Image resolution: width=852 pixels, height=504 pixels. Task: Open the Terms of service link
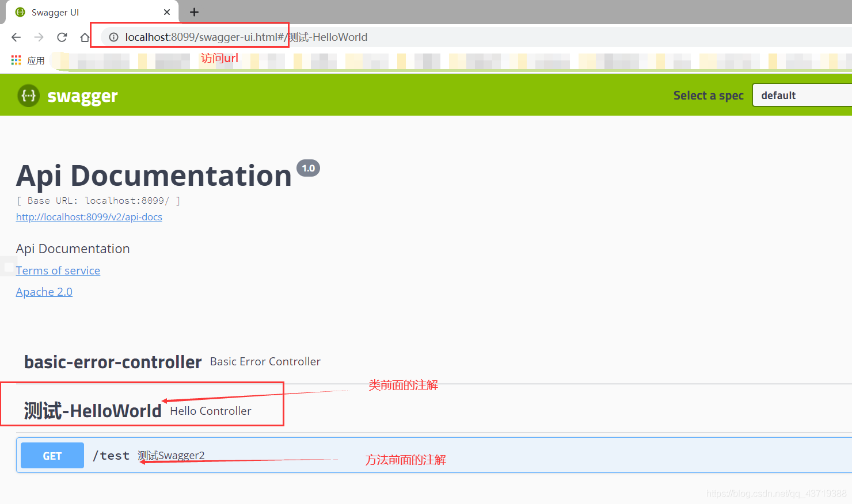point(58,270)
